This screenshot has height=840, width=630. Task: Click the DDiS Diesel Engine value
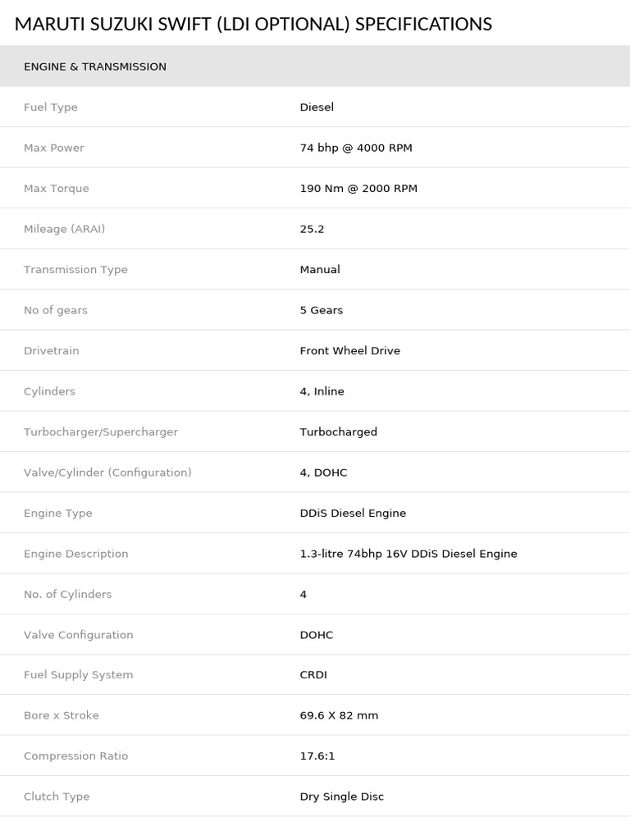(353, 514)
